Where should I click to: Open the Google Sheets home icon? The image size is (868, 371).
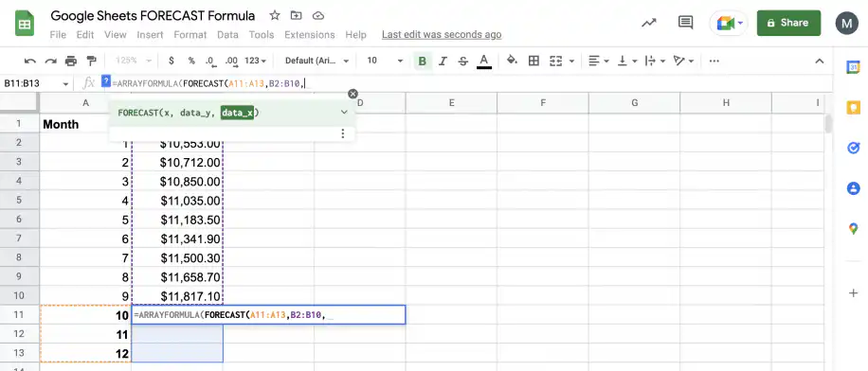(x=25, y=24)
